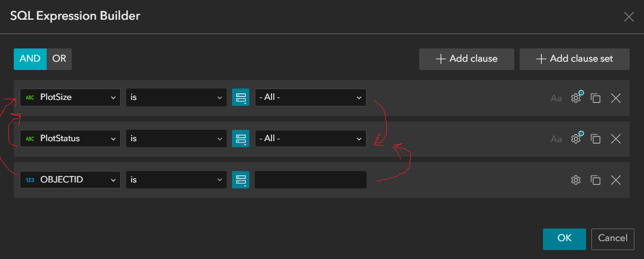Duplicate the PlotSize clause
644x259 pixels.
(x=596, y=98)
